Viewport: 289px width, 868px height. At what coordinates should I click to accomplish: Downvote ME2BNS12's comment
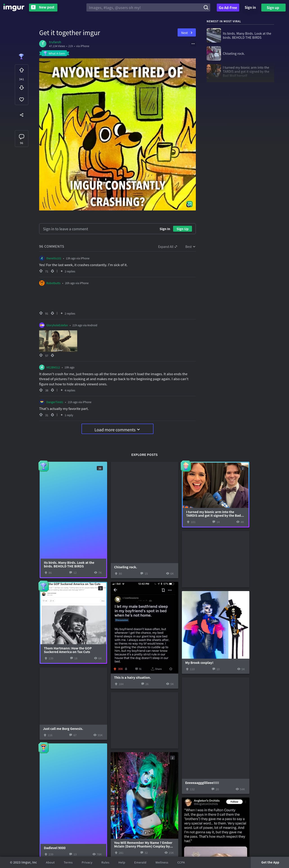point(52,390)
